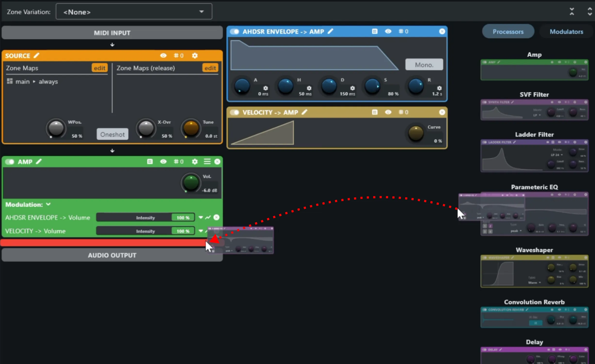This screenshot has height=364, width=595.
Task: Click the #0 index on AMP header
Action: click(179, 162)
